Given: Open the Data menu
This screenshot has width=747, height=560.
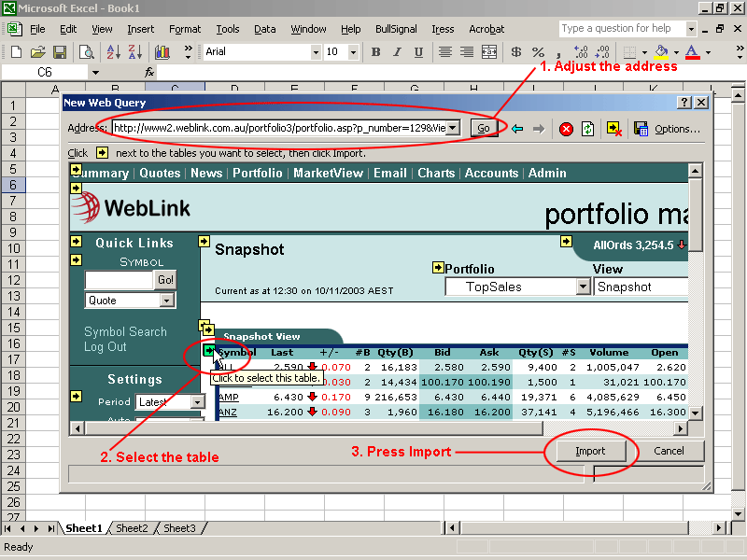Looking at the screenshot, I should coord(264,29).
